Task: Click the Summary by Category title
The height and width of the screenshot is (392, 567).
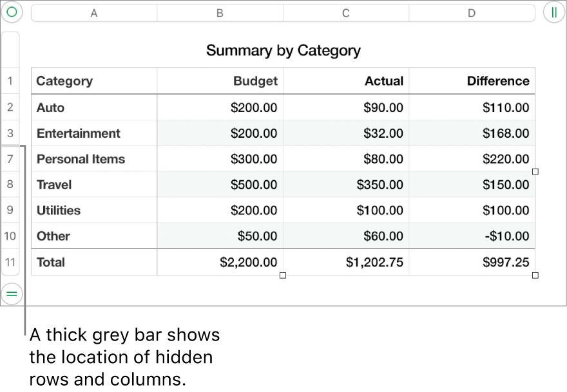Action: (283, 51)
